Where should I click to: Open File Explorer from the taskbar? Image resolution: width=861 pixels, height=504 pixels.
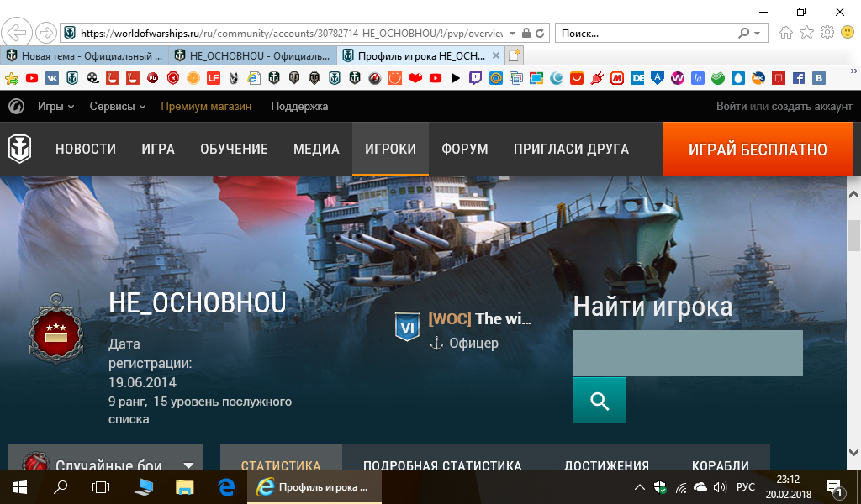[184, 487]
